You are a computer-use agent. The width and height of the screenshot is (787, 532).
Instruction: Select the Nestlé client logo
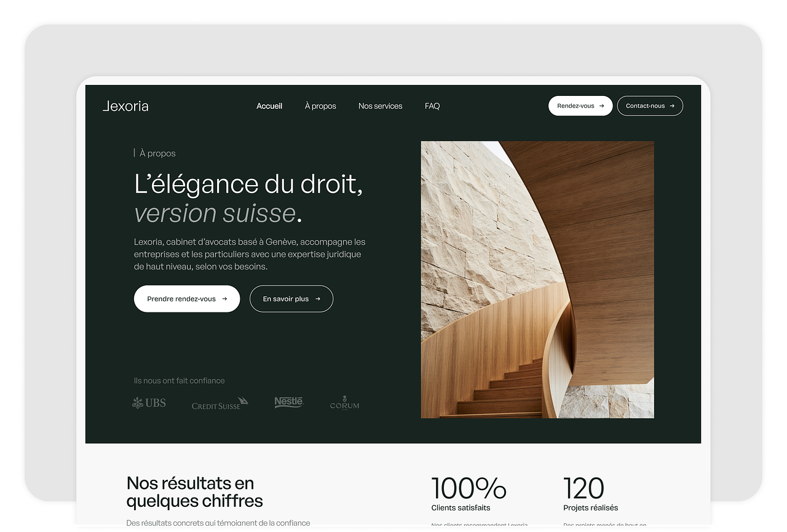click(x=288, y=402)
